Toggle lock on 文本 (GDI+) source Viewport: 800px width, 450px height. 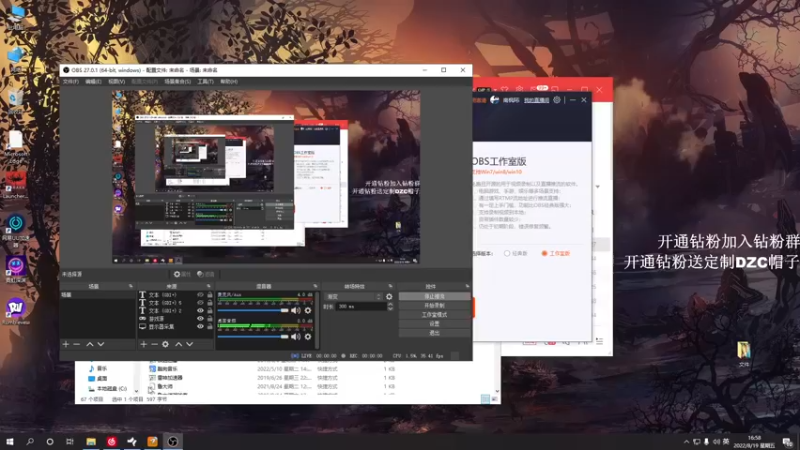point(210,295)
